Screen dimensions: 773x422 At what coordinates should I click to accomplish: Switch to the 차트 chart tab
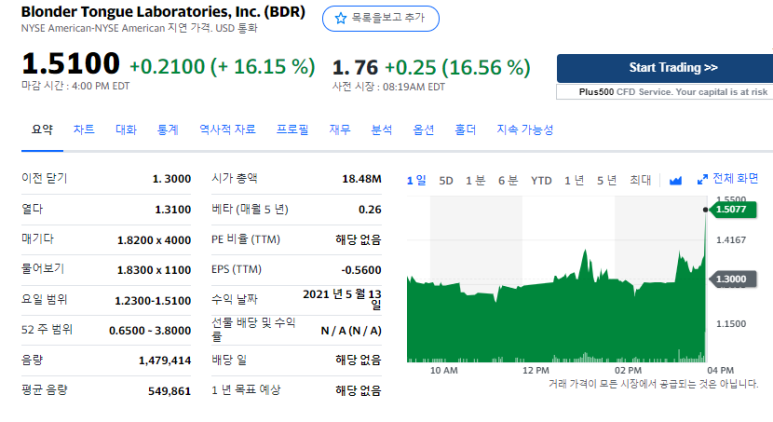(84, 130)
